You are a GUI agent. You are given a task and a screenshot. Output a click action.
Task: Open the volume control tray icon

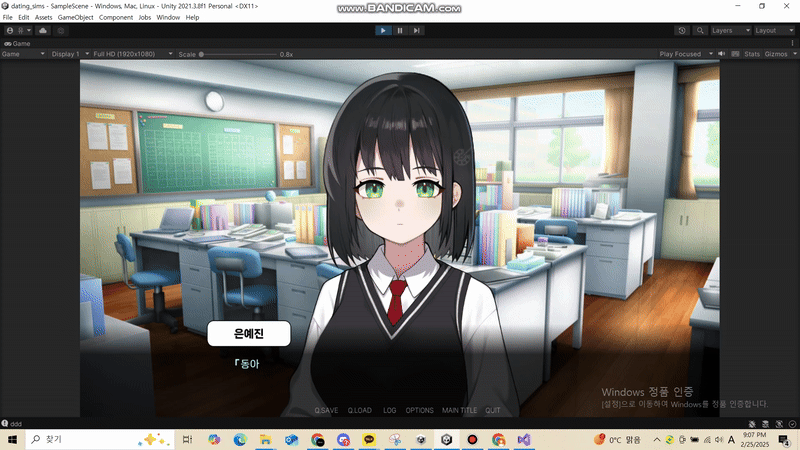[x=719, y=439]
